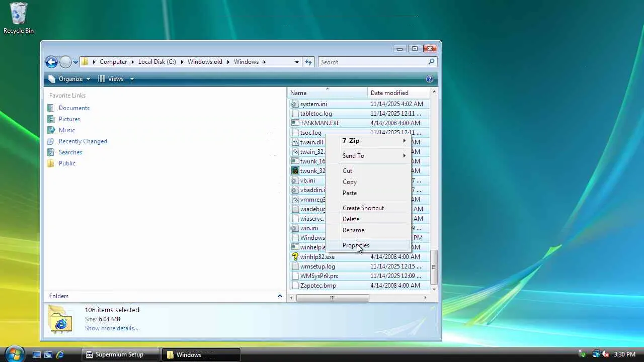The height and width of the screenshot is (362, 644).
Task: Click the Public folder icon in Favorite Links
Action: tap(50, 163)
